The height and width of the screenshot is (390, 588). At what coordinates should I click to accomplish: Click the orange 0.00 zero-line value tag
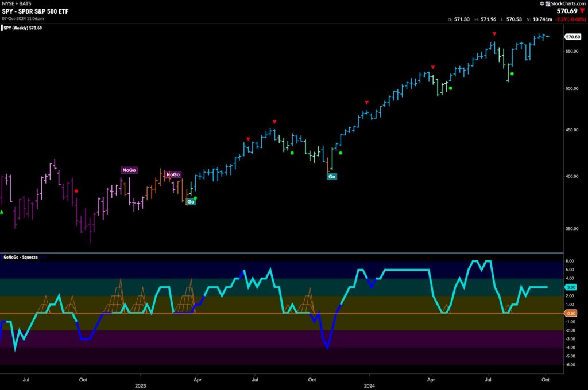click(x=571, y=313)
